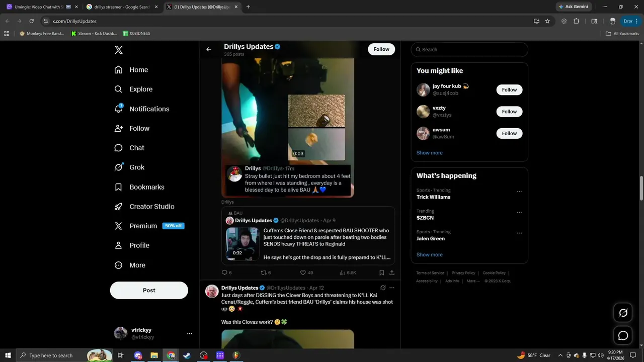Reload the page
This screenshot has height=362, width=644.
coord(31,21)
